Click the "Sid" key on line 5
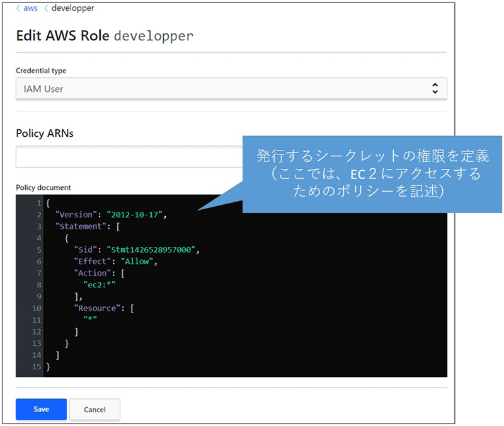Image resolution: width=504 pixels, height=426 pixels. point(86,250)
